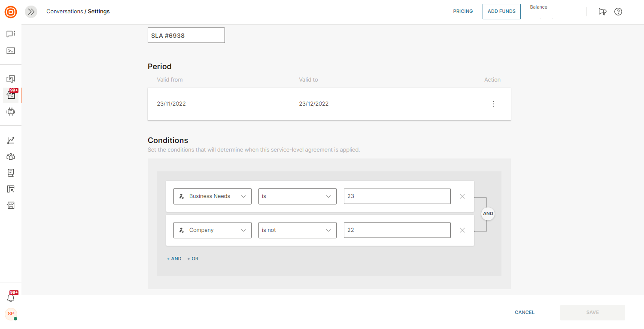Click the SLA #6938 name field
Screen dimensions: 644x329
click(186, 36)
